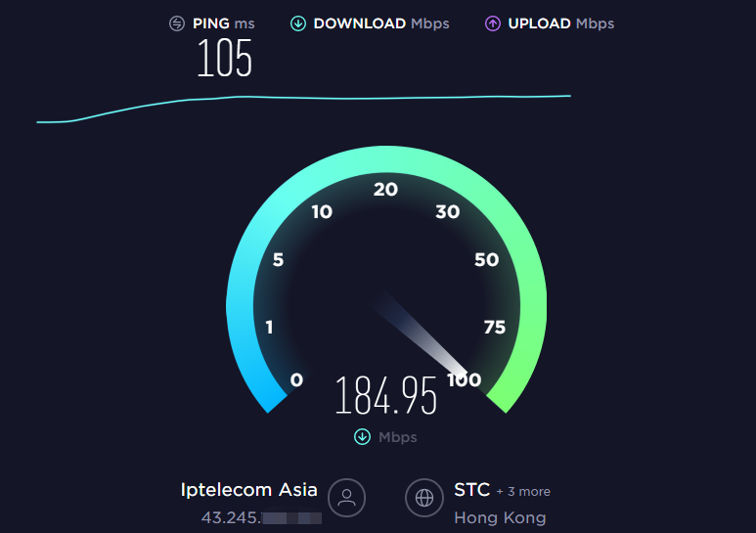The height and width of the screenshot is (533, 756).
Task: Click the small download icon beside Mbps under the gauge
Action: point(362,437)
